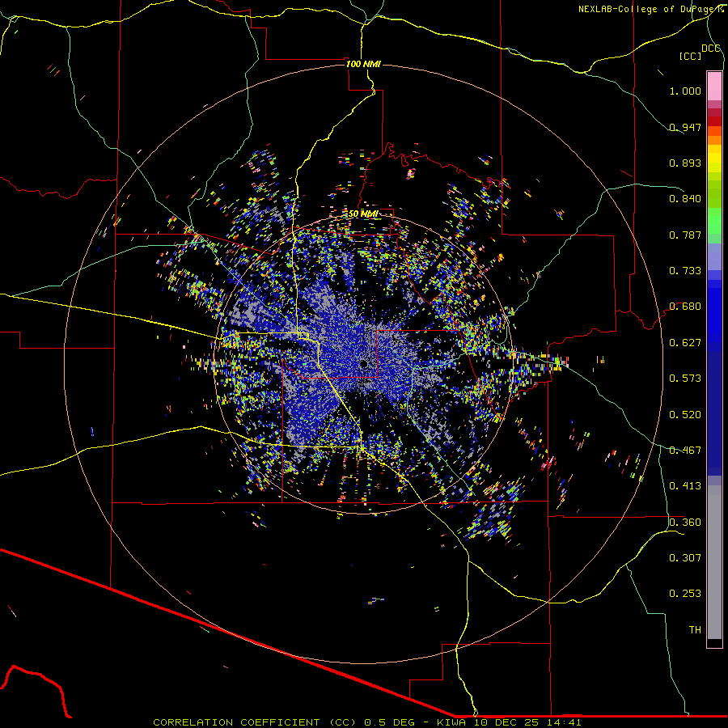Image resolution: width=728 pixels, height=728 pixels.
Task: Click the 0.947 value on the color scale
Action: (685, 127)
